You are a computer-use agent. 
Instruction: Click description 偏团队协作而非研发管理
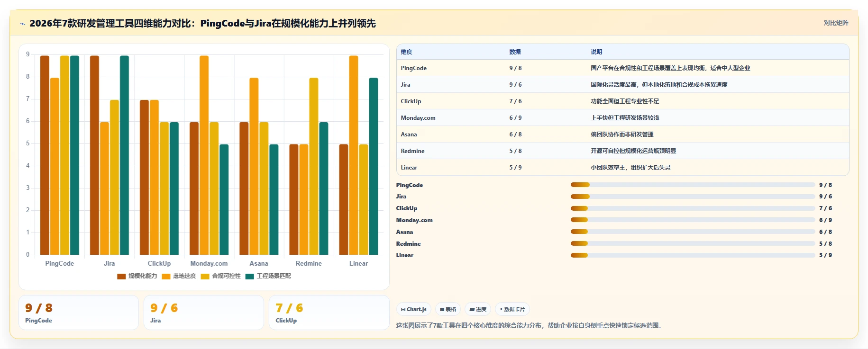622,134
